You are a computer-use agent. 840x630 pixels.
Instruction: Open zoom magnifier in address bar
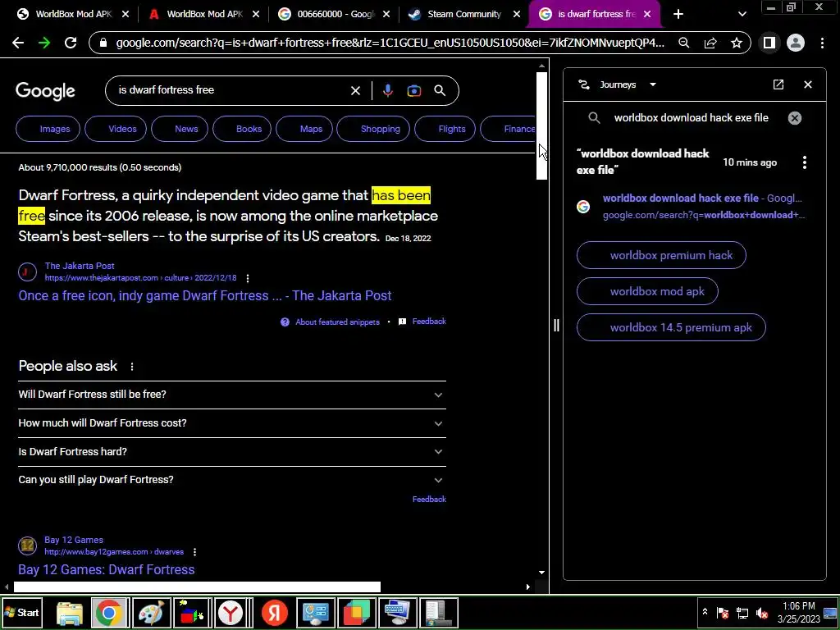(683, 43)
